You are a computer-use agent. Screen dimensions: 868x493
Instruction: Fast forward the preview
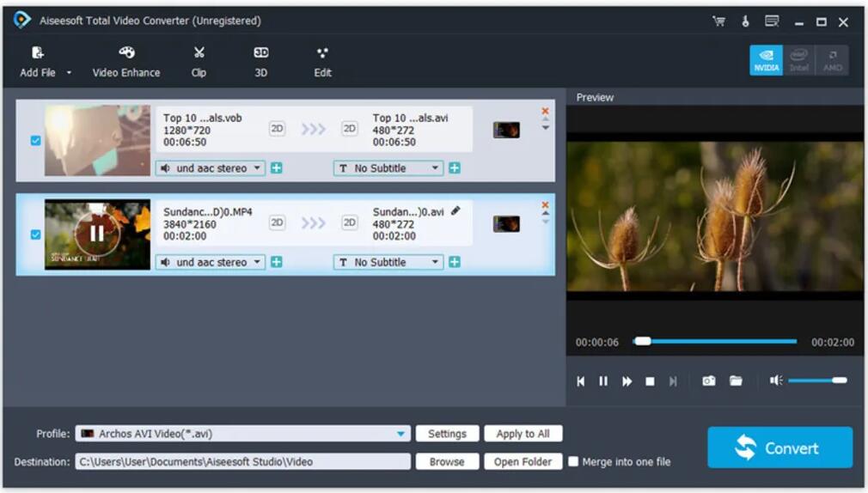click(x=627, y=381)
